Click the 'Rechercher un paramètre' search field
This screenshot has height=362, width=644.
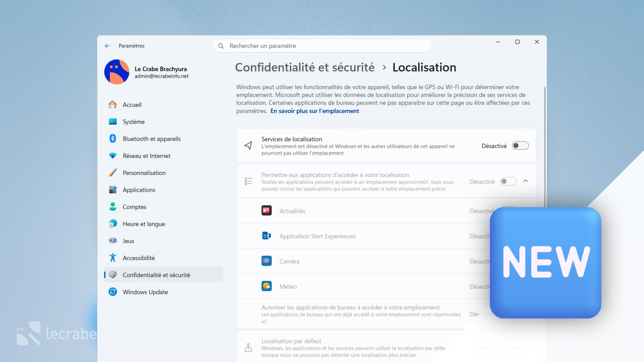[322, 46]
